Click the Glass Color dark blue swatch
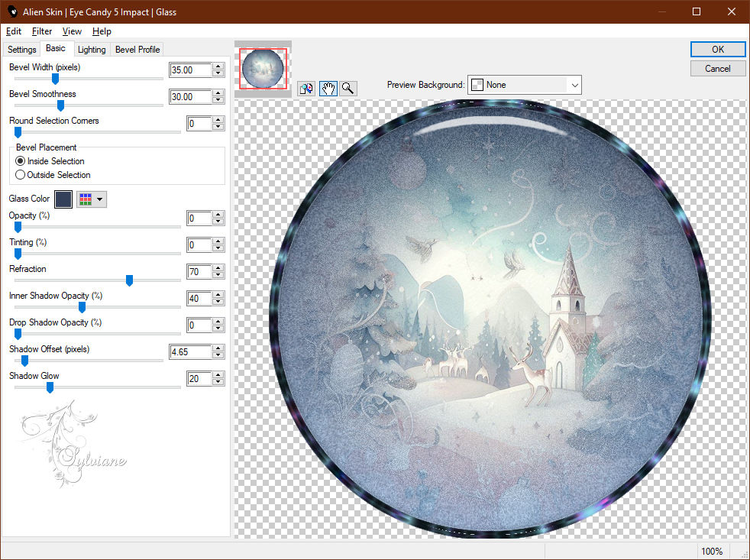Viewport: 750px width, 560px height. [x=63, y=199]
